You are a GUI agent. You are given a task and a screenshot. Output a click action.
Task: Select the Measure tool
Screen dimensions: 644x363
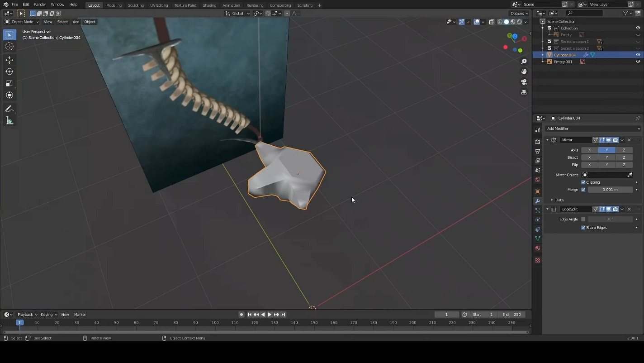point(9,121)
